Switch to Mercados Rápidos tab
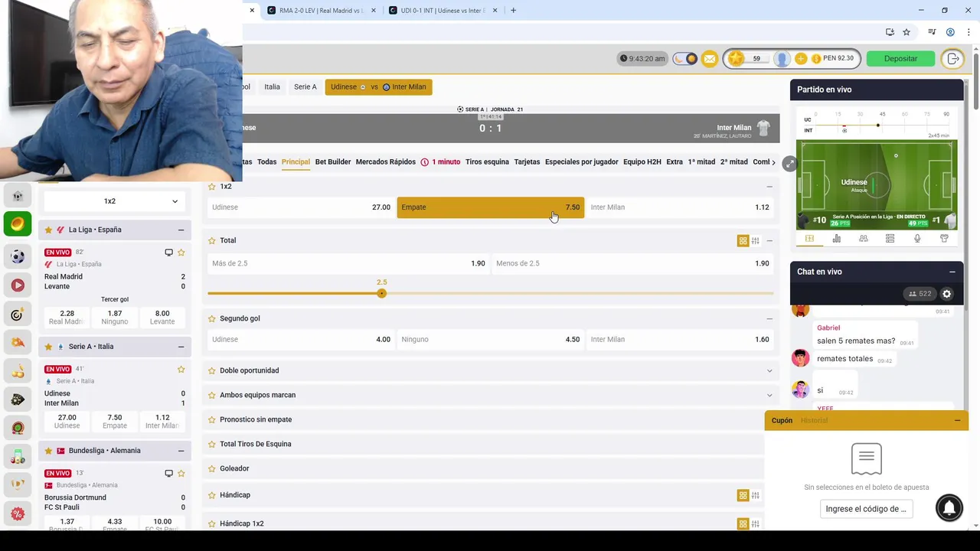The image size is (980, 551). coord(386,162)
